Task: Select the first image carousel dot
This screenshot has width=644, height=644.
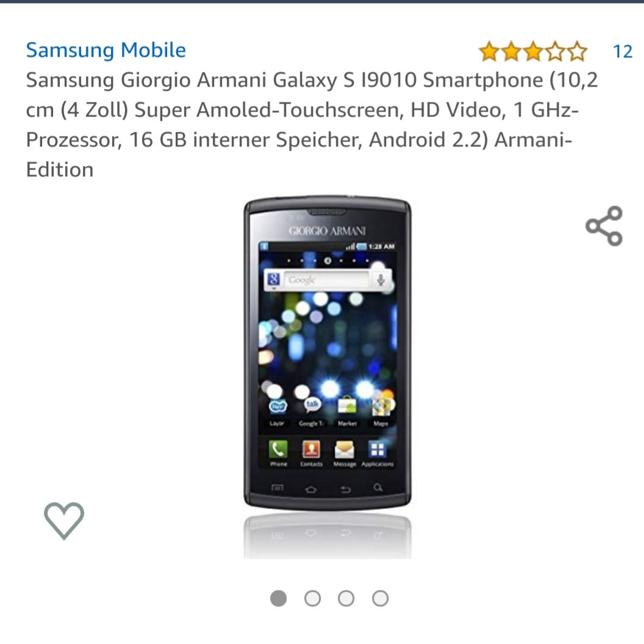Action: [279, 598]
